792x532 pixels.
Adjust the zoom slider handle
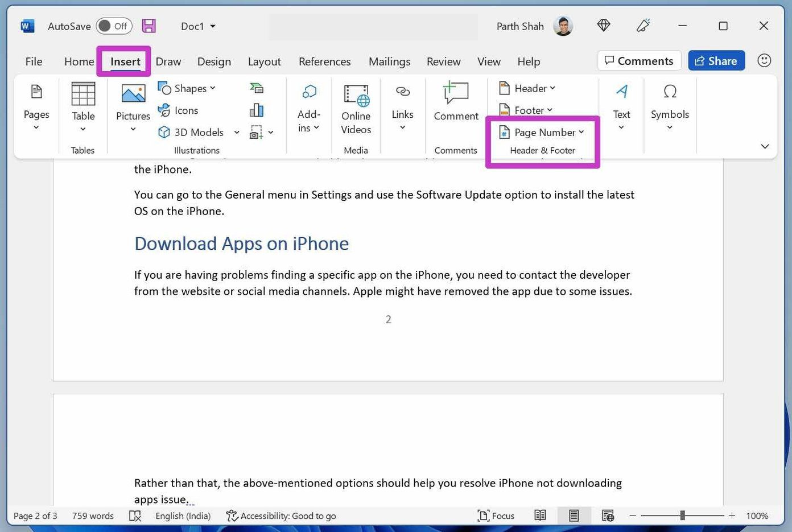(x=682, y=515)
